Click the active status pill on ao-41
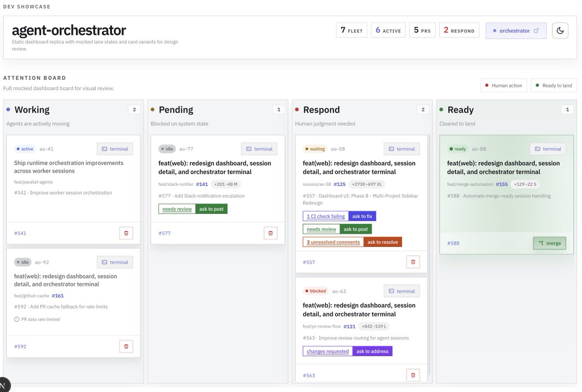Screen dimensions: 582x392 tap(25, 149)
